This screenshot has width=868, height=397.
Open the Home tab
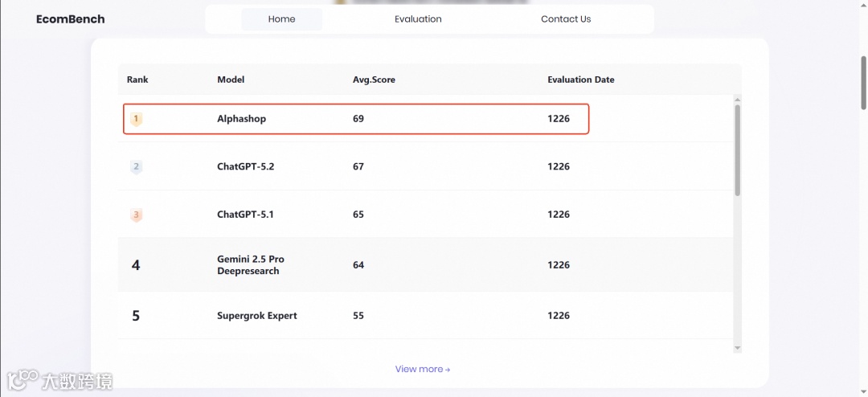[281, 19]
